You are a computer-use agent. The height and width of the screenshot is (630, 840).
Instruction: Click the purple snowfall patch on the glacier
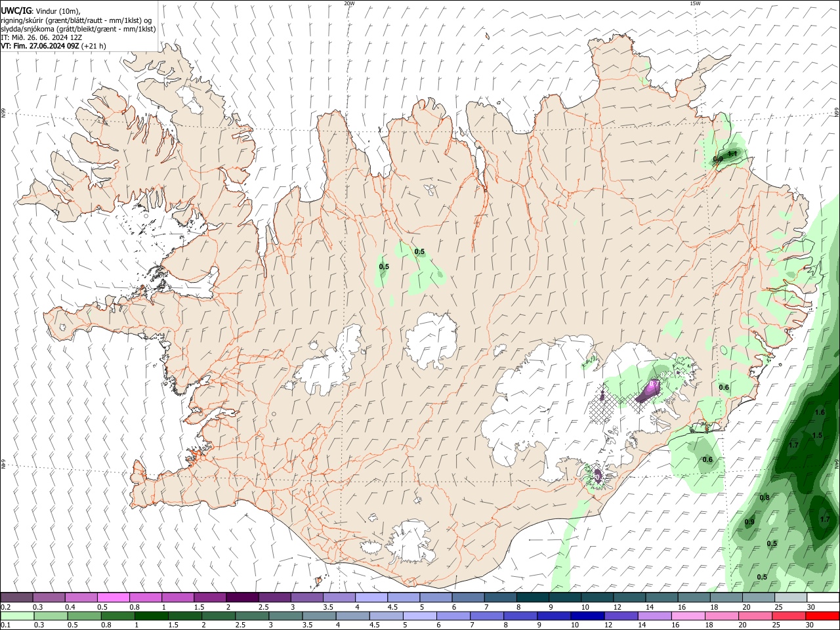click(x=649, y=390)
